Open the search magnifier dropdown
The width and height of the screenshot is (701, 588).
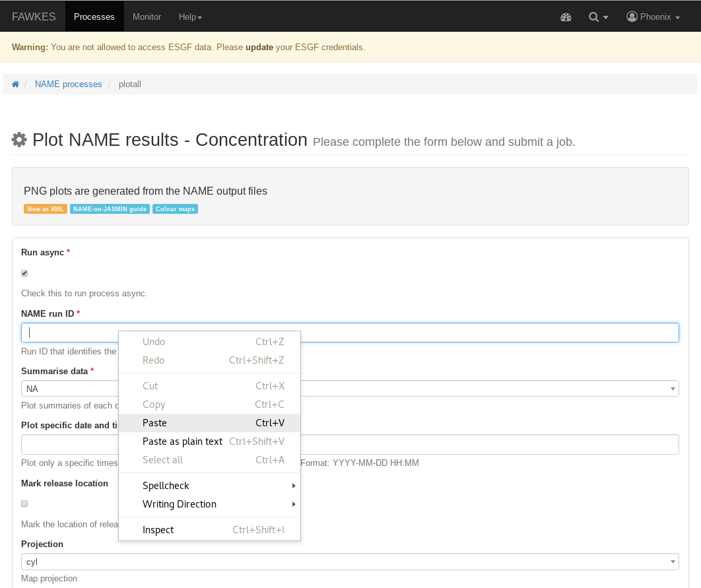(x=598, y=17)
